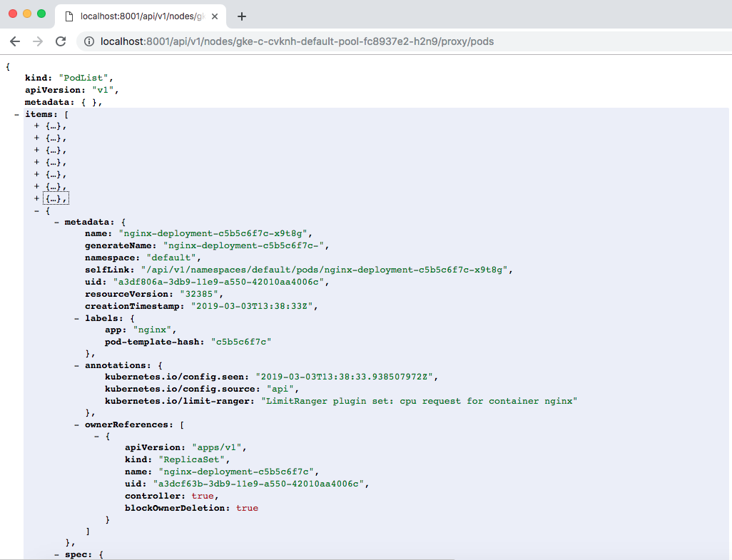Collapse the ownerReferences array

[76, 424]
